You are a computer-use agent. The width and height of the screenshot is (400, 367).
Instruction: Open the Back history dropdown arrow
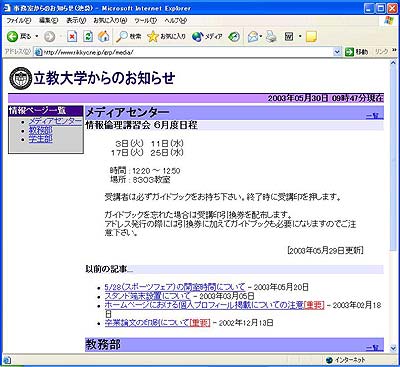tap(37, 36)
